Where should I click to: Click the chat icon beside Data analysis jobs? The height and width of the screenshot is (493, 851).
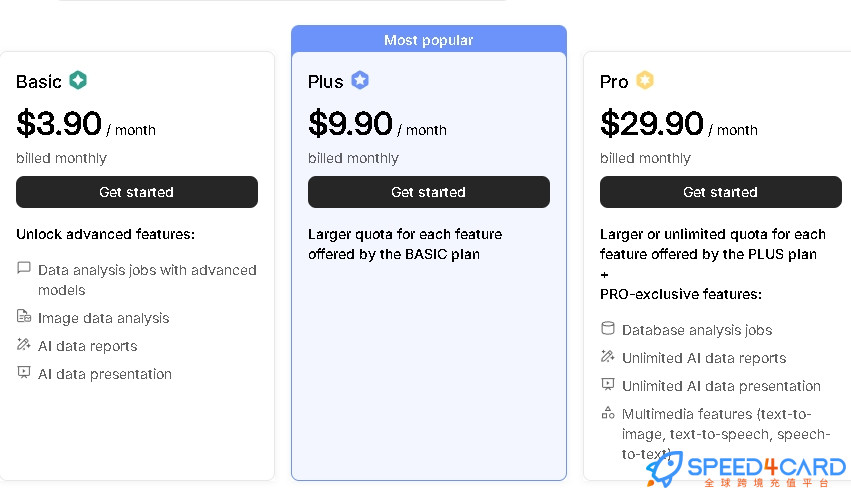click(x=24, y=268)
